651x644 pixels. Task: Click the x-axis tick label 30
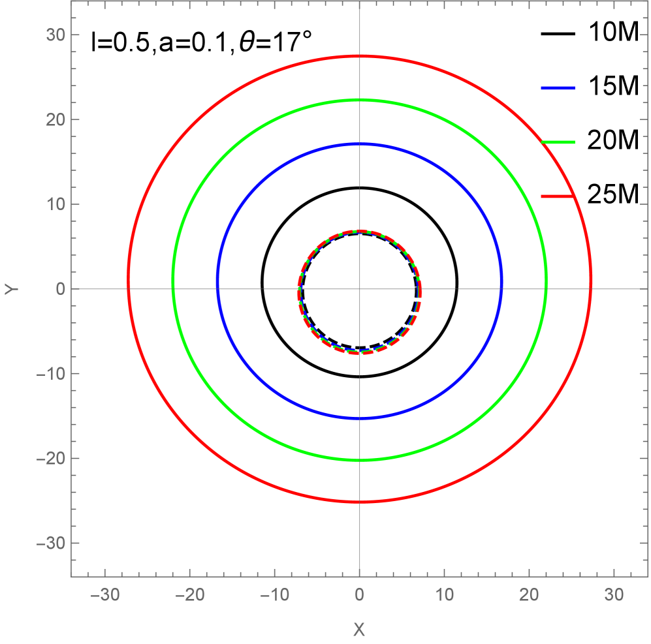(x=614, y=594)
